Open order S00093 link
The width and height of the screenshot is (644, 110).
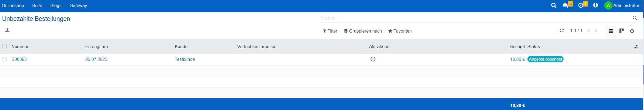[19, 59]
